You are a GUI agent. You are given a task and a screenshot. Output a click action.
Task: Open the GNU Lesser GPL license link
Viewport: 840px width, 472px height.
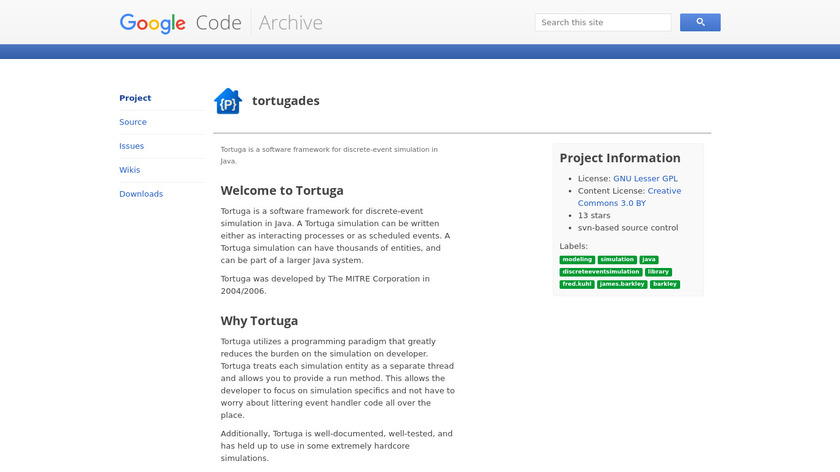pos(645,178)
